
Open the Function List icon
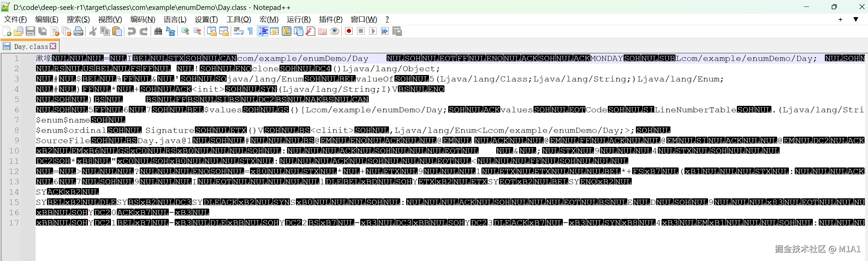311,32
